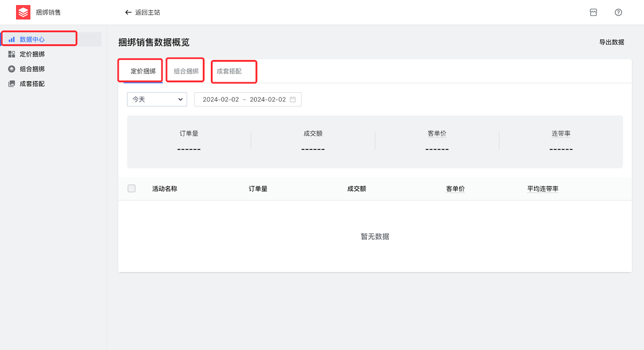The width and height of the screenshot is (644, 350).
Task: Open 组合捆绑 from the sidebar menu
Action: (30, 68)
